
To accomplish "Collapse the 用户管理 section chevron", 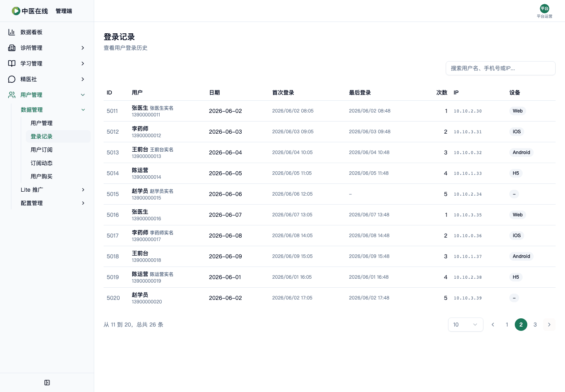I will pos(83,95).
